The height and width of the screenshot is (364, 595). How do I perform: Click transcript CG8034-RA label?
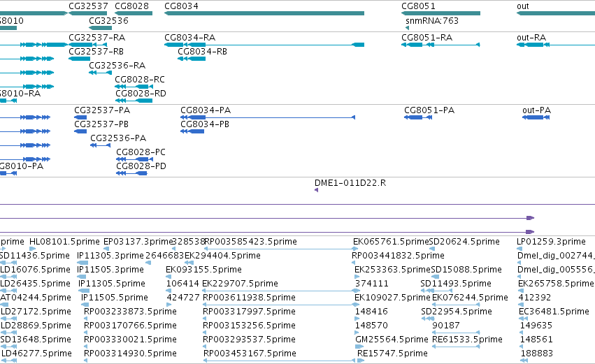click(189, 38)
